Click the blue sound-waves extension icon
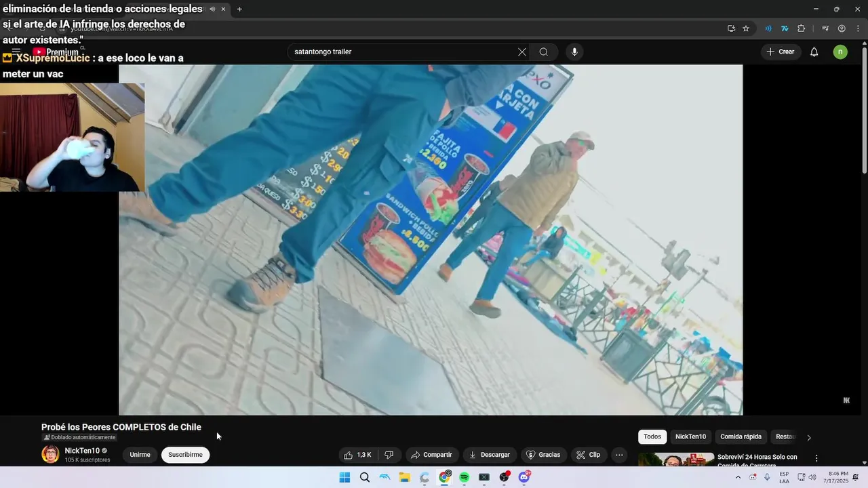Screen dimensions: 868x488 (768, 28)
